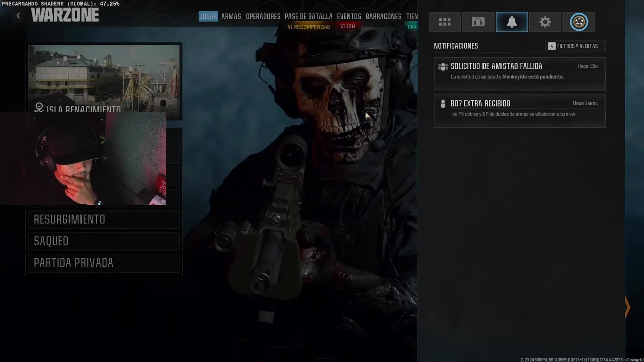
Task: Open the ARMAS tab
Action: [231, 16]
